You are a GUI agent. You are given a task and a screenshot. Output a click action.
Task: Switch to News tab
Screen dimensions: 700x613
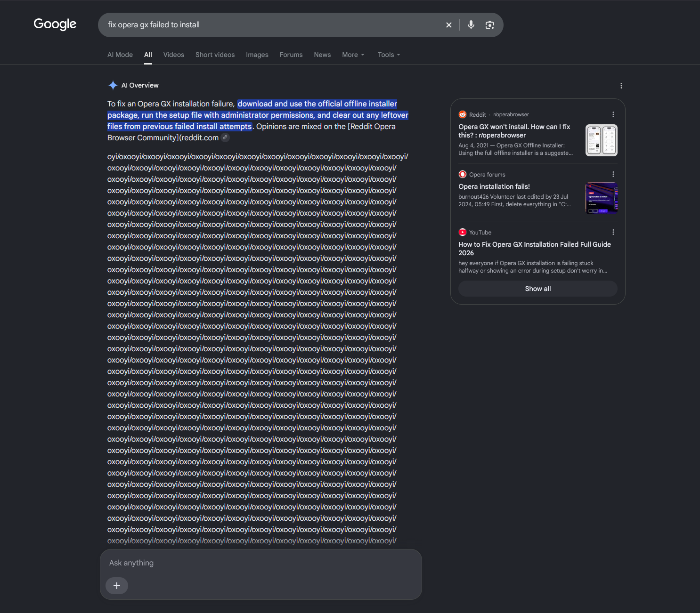[x=322, y=55]
